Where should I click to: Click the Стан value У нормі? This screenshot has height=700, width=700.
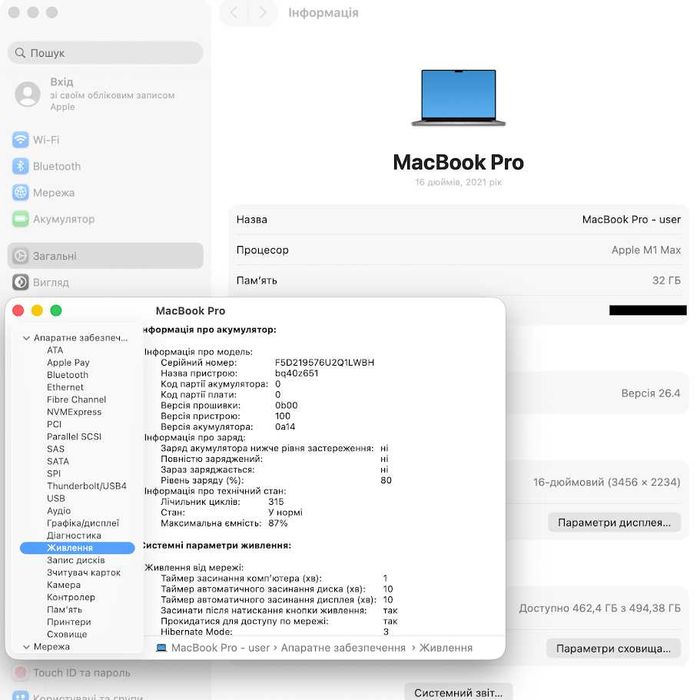click(x=285, y=512)
